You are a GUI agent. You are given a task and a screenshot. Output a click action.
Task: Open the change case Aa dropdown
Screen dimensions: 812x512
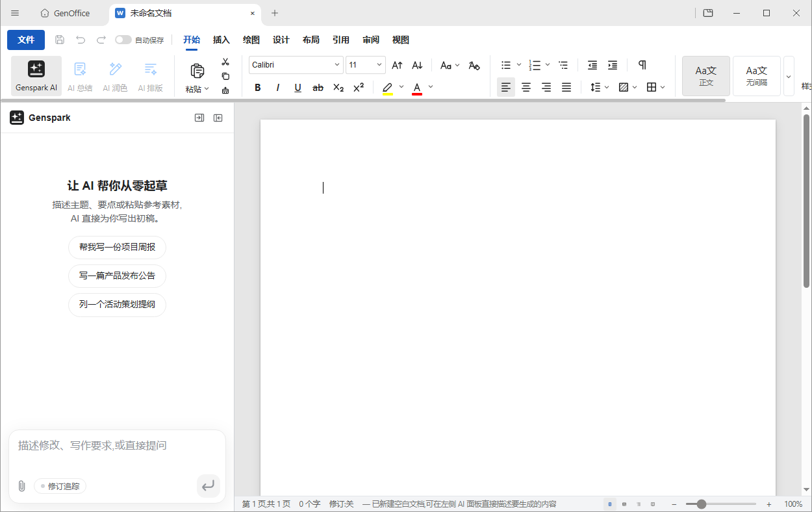(x=450, y=65)
